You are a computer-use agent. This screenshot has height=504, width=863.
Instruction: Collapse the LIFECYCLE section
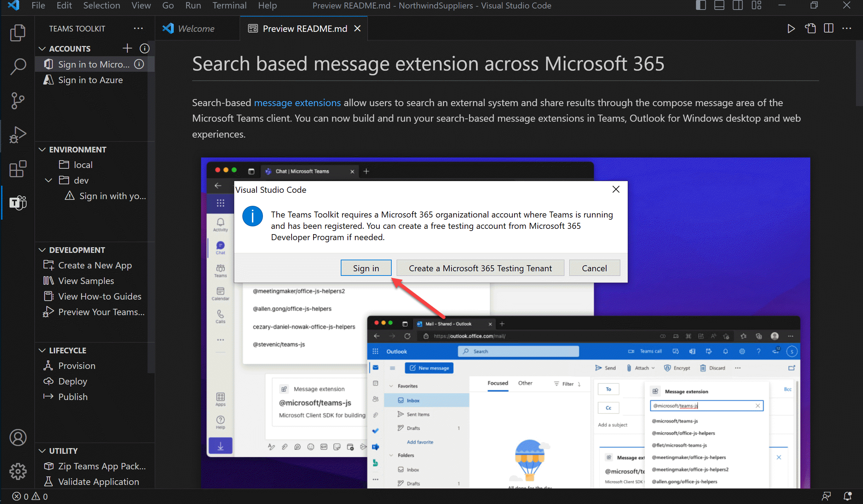(x=42, y=350)
